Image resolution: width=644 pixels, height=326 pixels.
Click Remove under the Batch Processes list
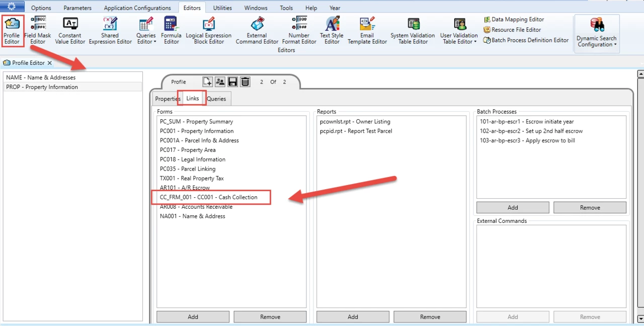(x=590, y=208)
